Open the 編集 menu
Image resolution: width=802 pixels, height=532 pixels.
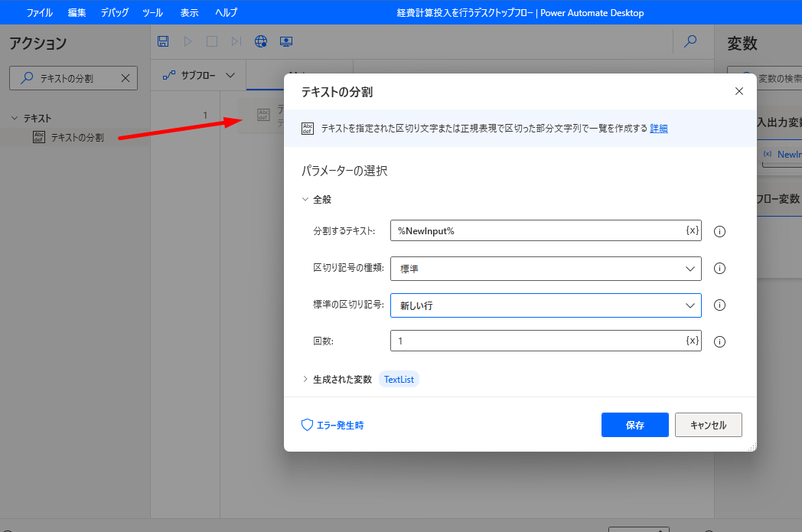click(77, 12)
